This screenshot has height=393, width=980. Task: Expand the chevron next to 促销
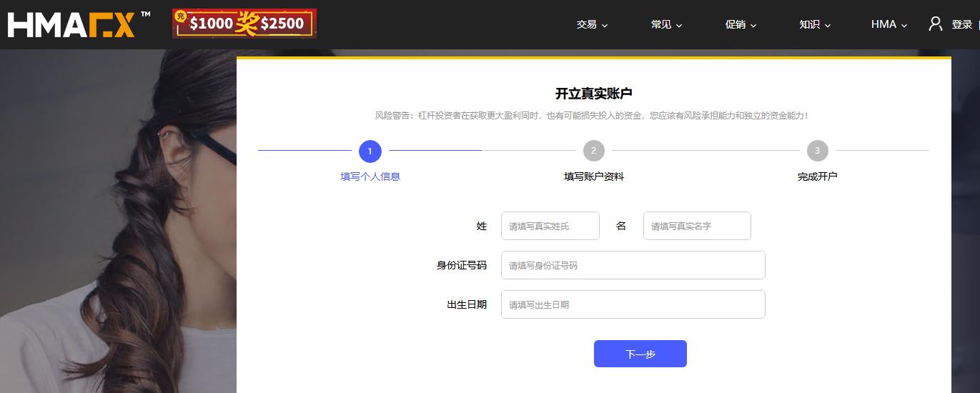[753, 26]
